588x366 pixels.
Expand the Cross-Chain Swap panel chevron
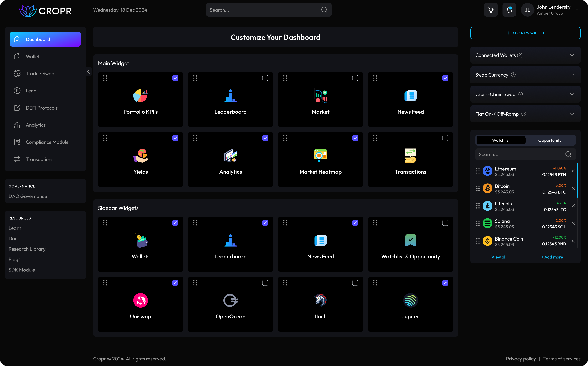pyautogui.click(x=572, y=94)
